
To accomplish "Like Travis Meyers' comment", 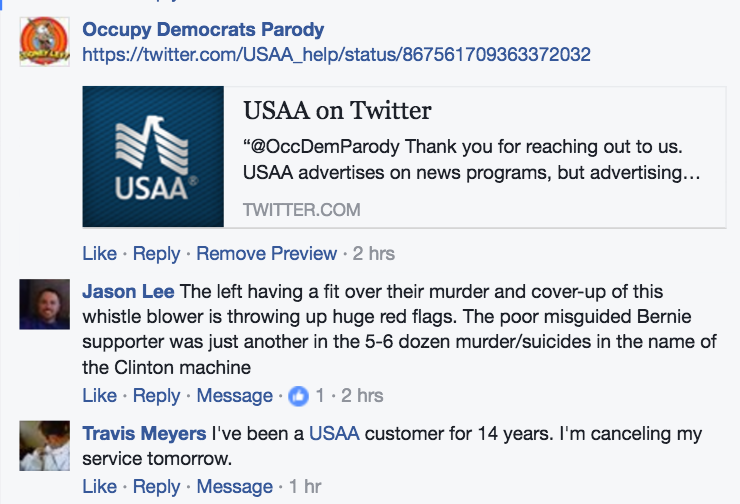I will click(99, 486).
